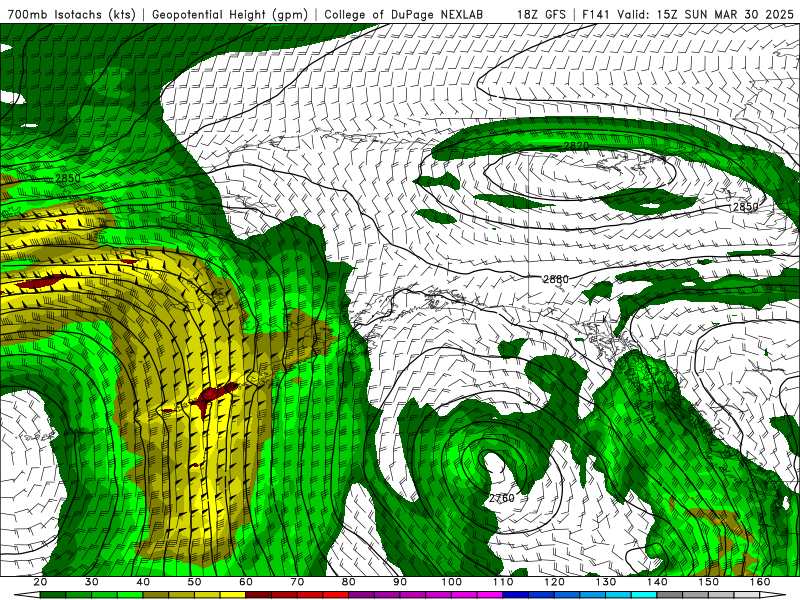The height and width of the screenshot is (600, 800).
Task: Click the 30 label on the color scale
Action: coord(92,582)
